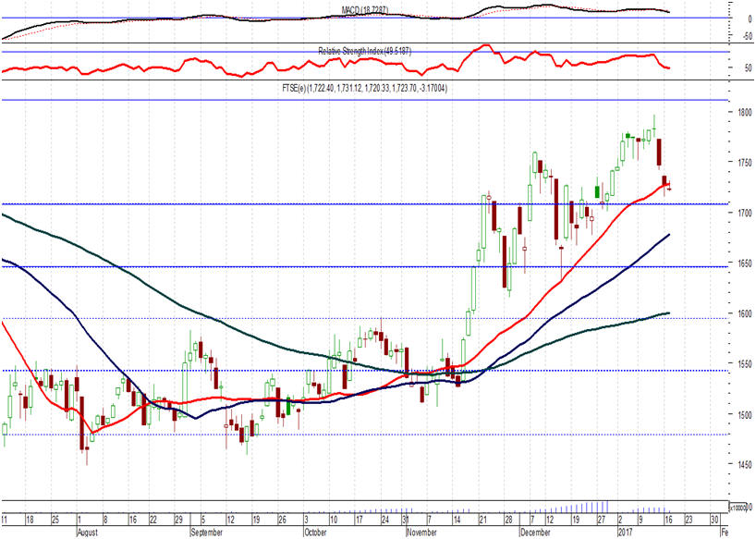Viewport: 756px width, 539px height.
Task: Click the MACD (18.7287) indicator title
Action: (x=364, y=9)
